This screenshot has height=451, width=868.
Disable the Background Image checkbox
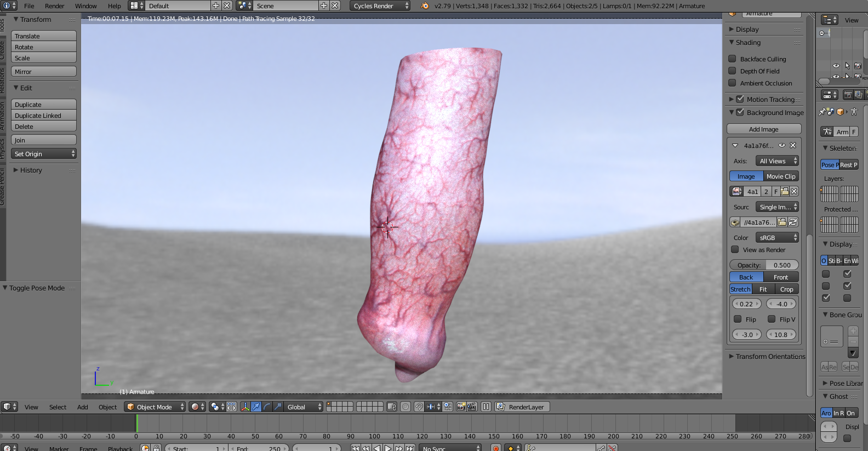[x=740, y=112]
